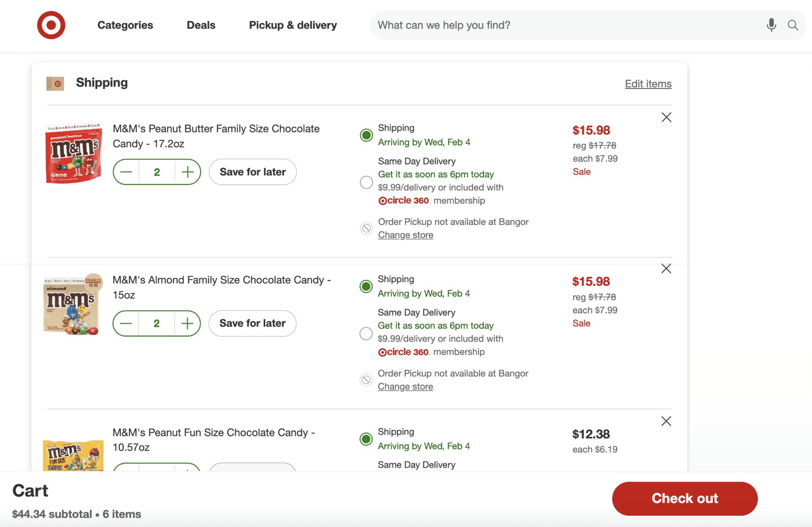Expand the Pickup & delivery menu

[293, 25]
